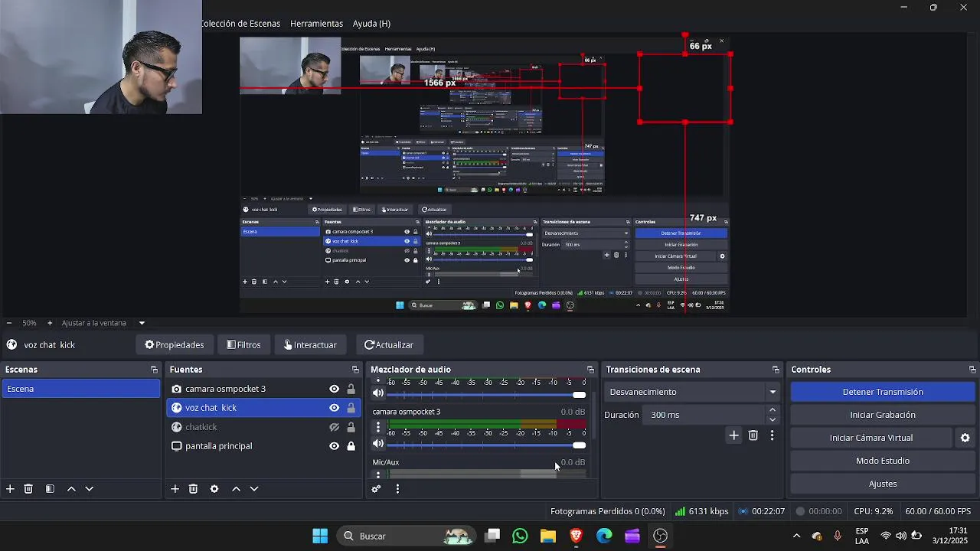This screenshot has width=980, height=551.
Task: Open the Ayuda (H) menu
Action: point(371,24)
